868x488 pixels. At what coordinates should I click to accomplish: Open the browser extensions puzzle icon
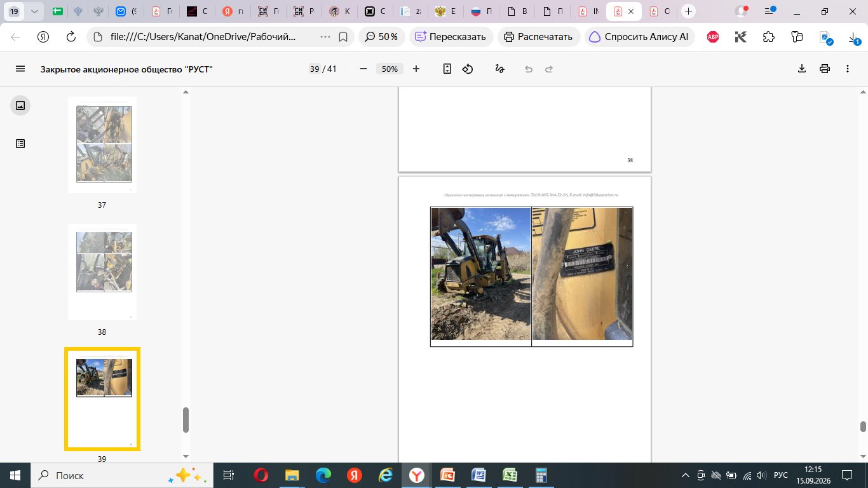pyautogui.click(x=769, y=37)
